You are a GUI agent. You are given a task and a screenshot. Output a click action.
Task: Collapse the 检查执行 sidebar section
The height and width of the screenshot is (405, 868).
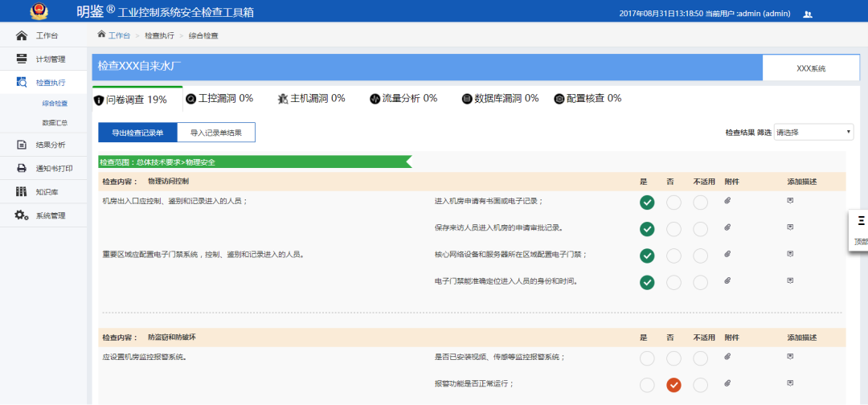click(x=50, y=83)
